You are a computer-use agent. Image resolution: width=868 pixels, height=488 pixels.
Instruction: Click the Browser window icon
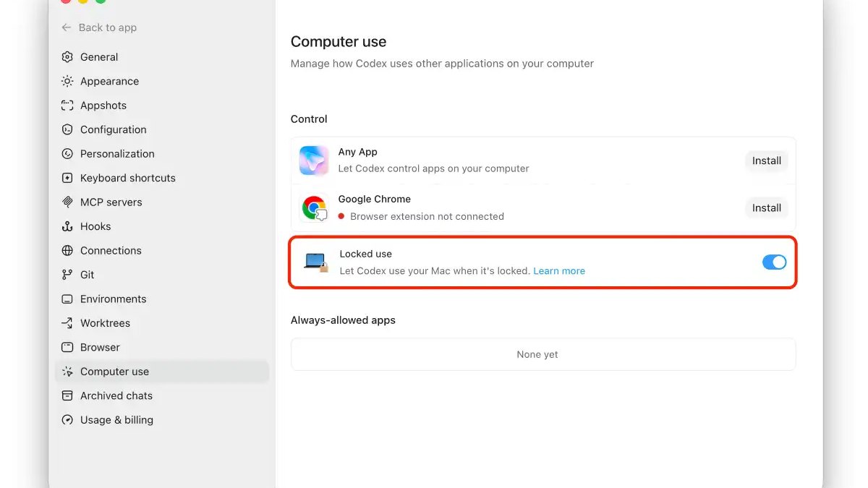[x=67, y=348]
